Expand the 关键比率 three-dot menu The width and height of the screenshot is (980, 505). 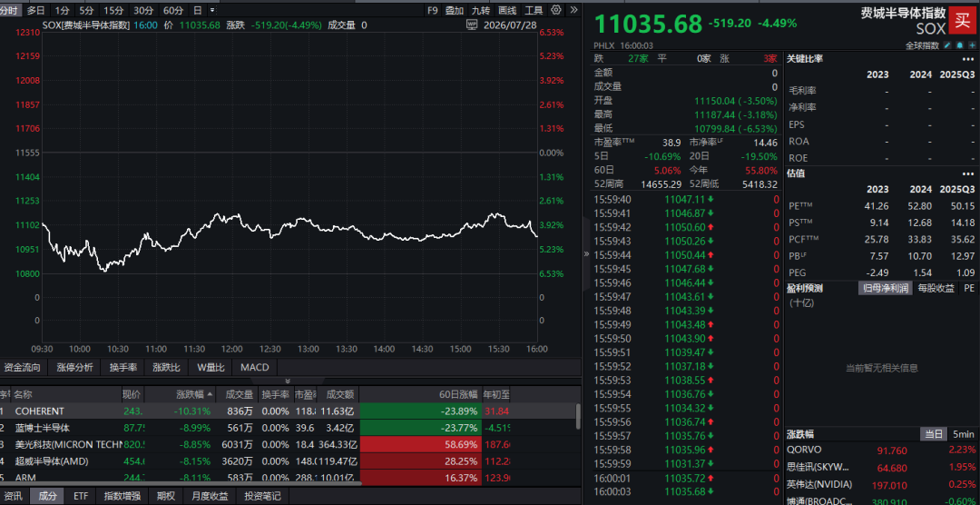(x=968, y=59)
